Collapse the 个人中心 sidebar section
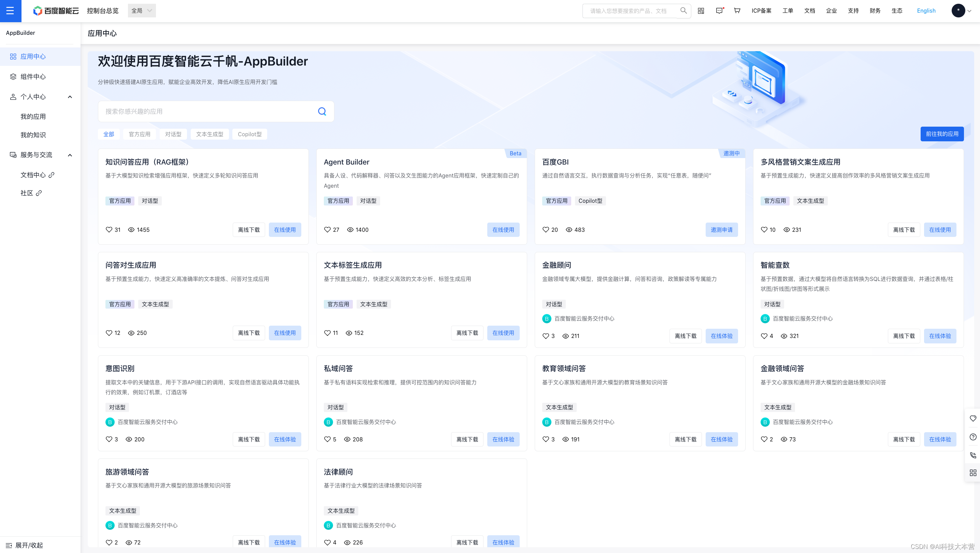980x553 pixels. (70, 97)
